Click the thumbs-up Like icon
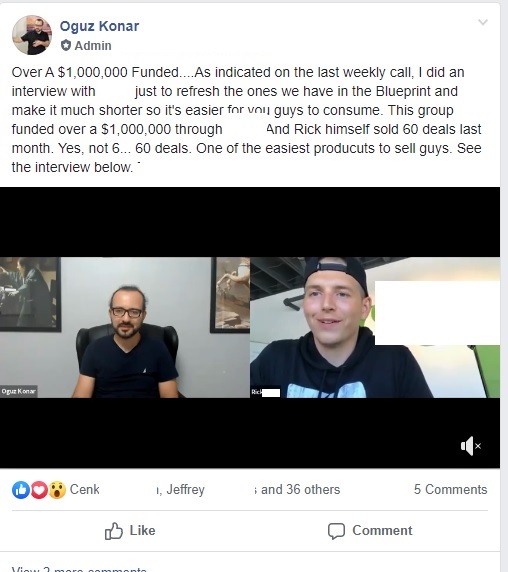The image size is (508, 572). 114,530
